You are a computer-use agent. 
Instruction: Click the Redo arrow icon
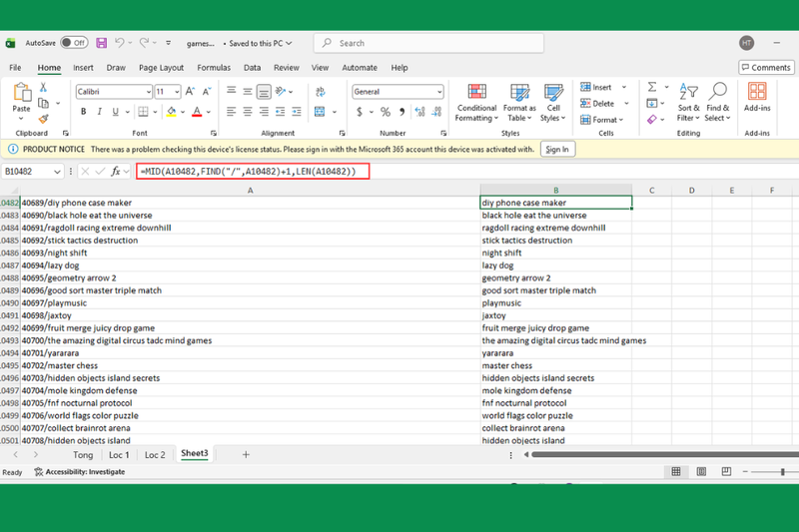click(x=144, y=43)
